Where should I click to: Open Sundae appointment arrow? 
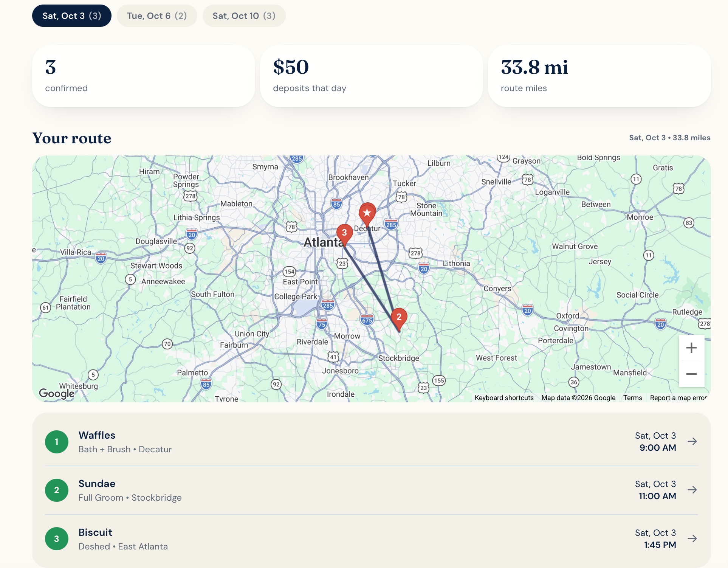click(692, 490)
